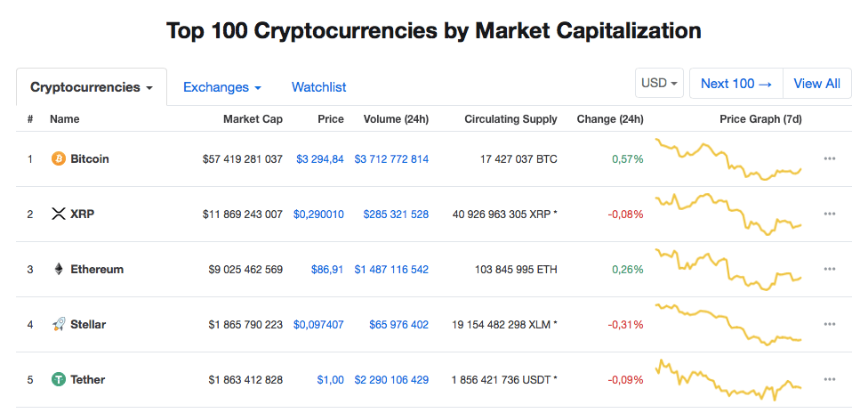Image resolution: width=868 pixels, height=413 pixels.
Task: Open the Ethereum name link
Action: click(97, 270)
